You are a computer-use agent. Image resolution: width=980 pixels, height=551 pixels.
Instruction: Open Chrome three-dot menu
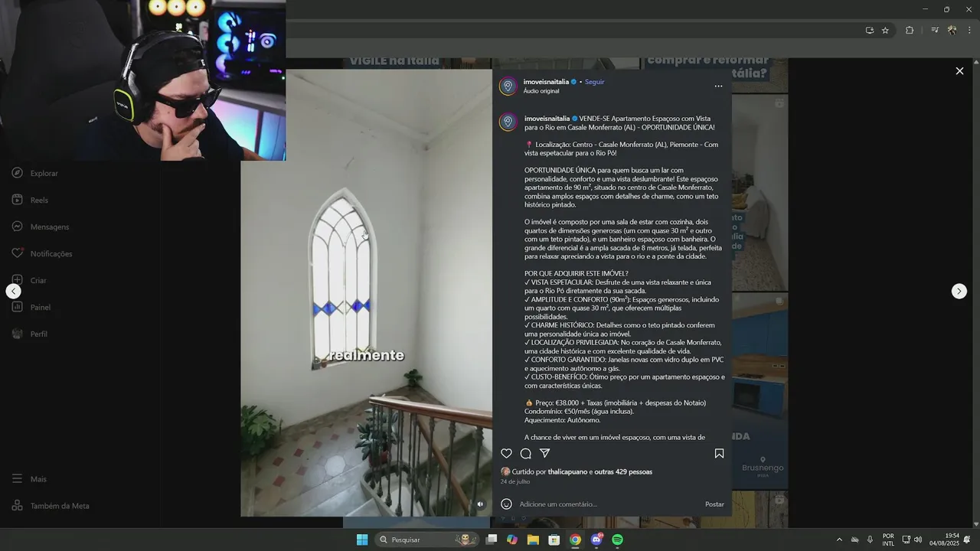tap(969, 31)
